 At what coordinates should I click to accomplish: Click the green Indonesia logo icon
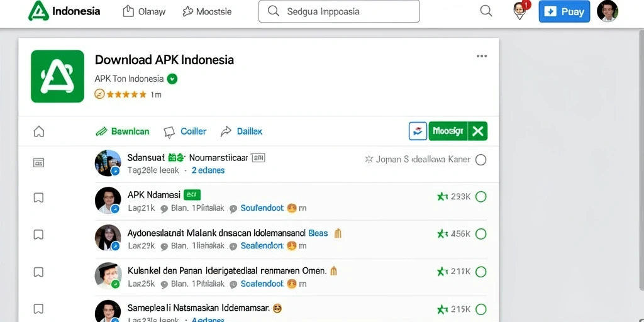point(38,11)
